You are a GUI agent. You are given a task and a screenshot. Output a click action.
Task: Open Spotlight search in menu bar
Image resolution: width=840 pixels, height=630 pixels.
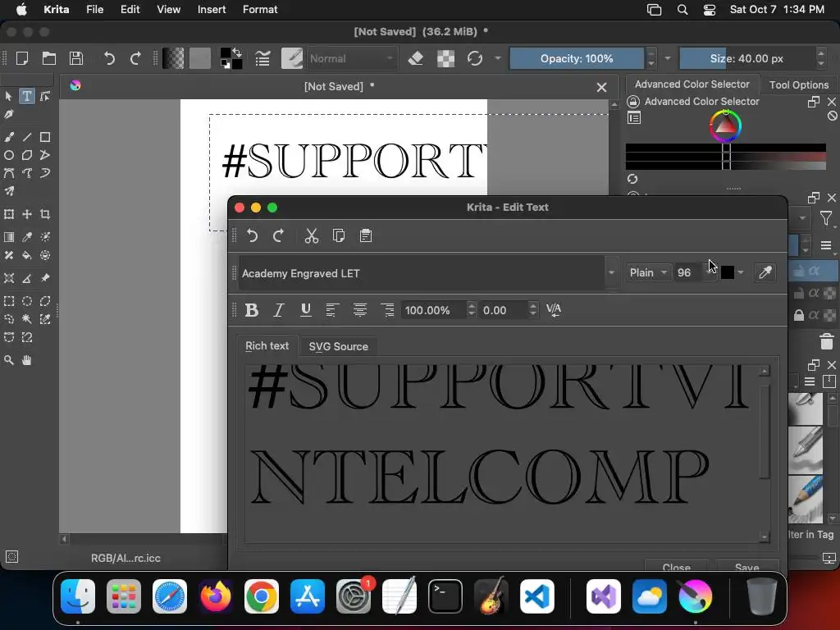(x=682, y=10)
